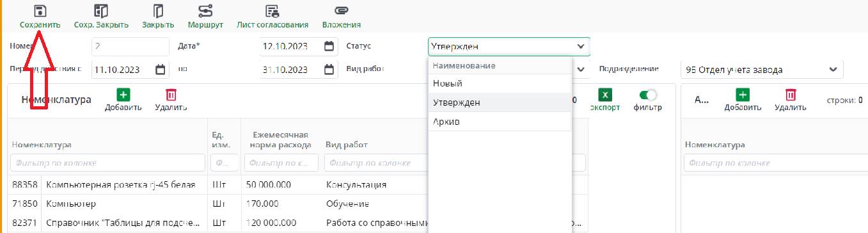The image size is (868, 233).
Task: Open Вложения paperclip icon
Action: coord(342,11)
